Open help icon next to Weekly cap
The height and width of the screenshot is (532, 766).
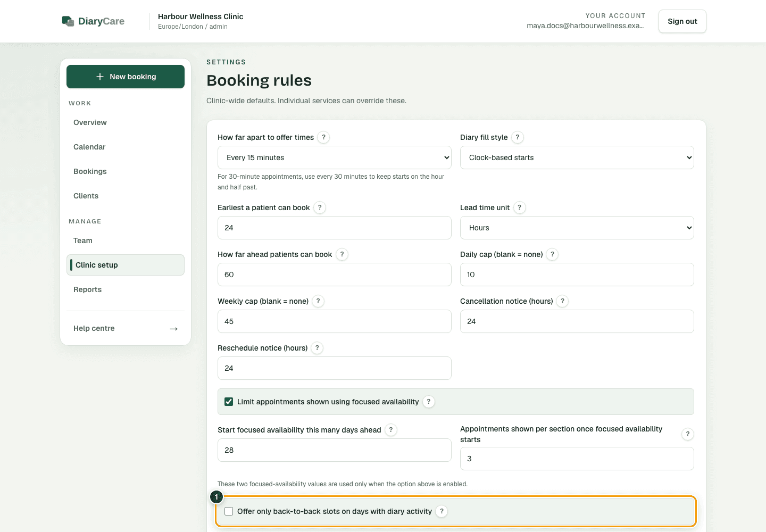click(x=318, y=301)
